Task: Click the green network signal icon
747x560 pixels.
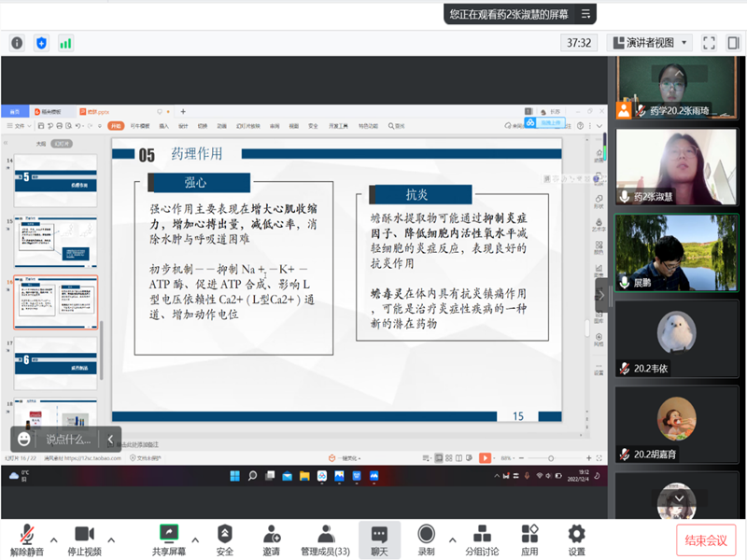Action: click(65, 43)
